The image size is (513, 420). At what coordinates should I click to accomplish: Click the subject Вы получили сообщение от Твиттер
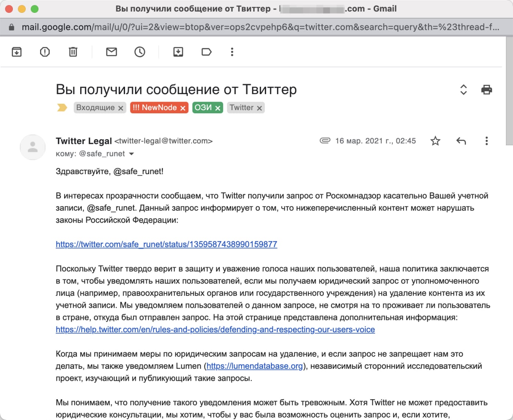click(x=176, y=89)
